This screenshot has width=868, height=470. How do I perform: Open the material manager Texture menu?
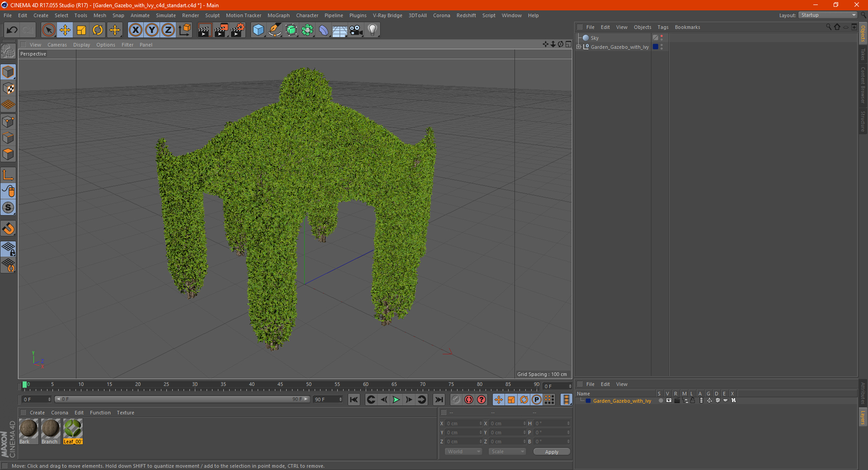(x=125, y=413)
